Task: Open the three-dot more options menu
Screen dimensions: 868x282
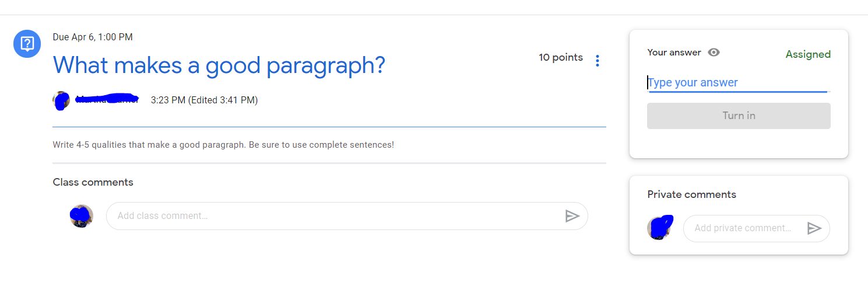Action: click(x=597, y=61)
